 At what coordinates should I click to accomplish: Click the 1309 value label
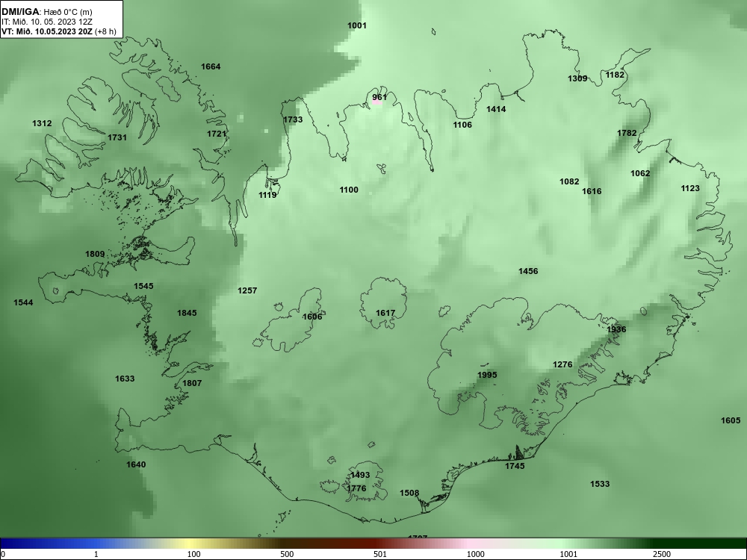[x=577, y=78]
